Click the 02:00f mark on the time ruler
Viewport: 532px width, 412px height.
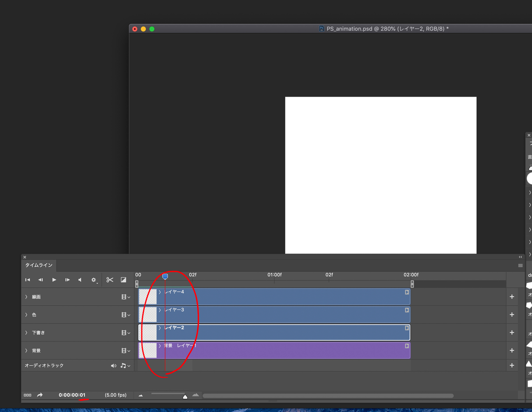tap(411, 275)
